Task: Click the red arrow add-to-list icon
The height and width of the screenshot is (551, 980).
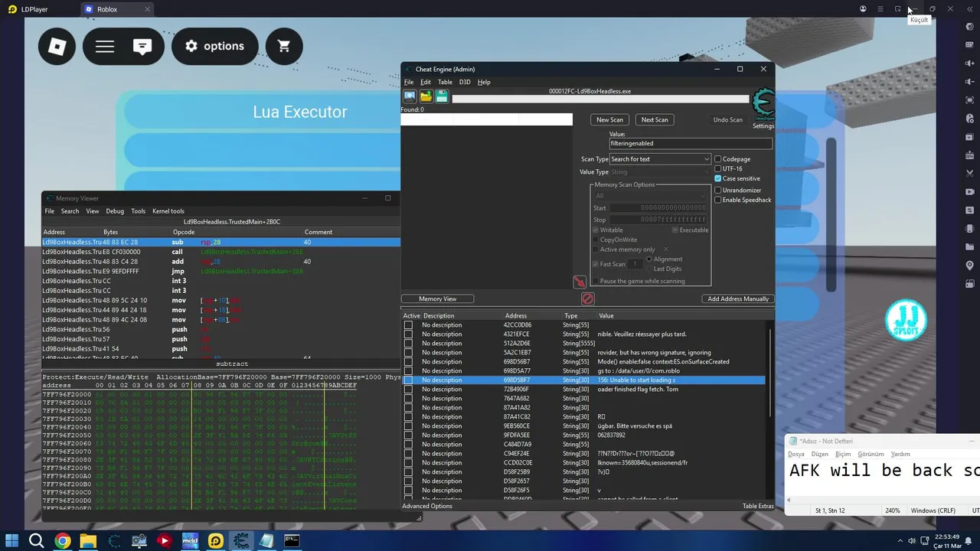Action: [x=580, y=282]
